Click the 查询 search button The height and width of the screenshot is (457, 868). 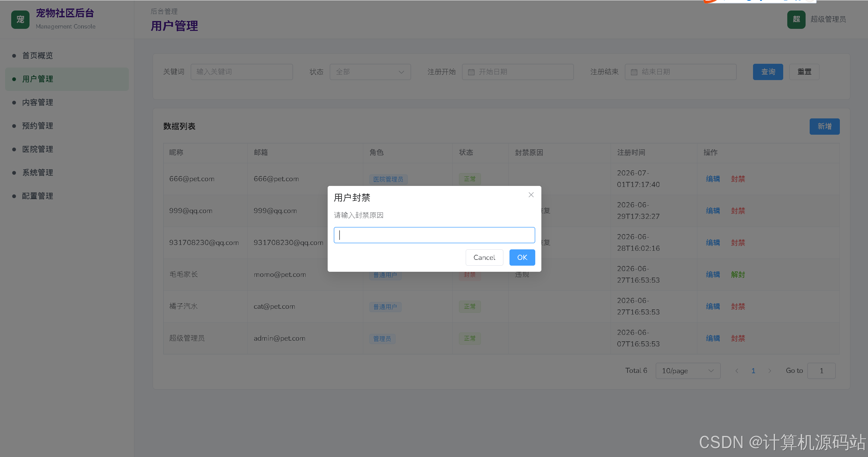point(768,72)
